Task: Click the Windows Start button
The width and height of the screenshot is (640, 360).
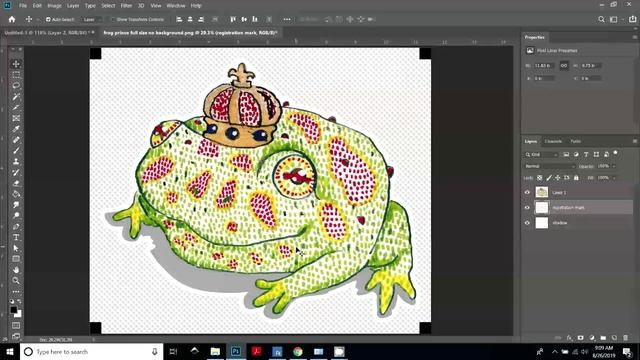Action: (x=9, y=351)
